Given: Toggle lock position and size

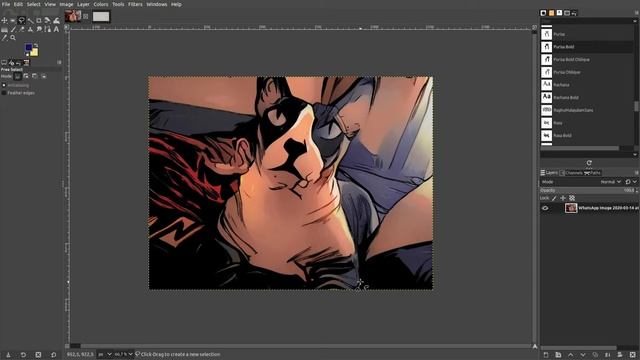Looking at the screenshot, I should 563,198.
